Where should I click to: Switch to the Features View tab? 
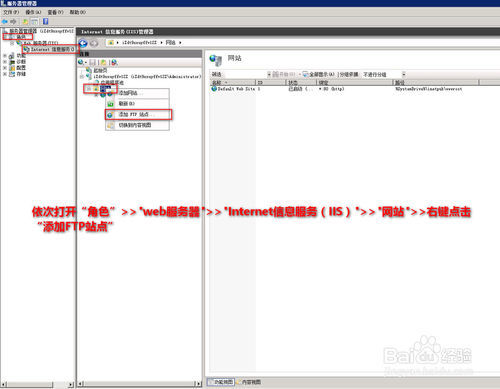pyautogui.click(x=221, y=382)
